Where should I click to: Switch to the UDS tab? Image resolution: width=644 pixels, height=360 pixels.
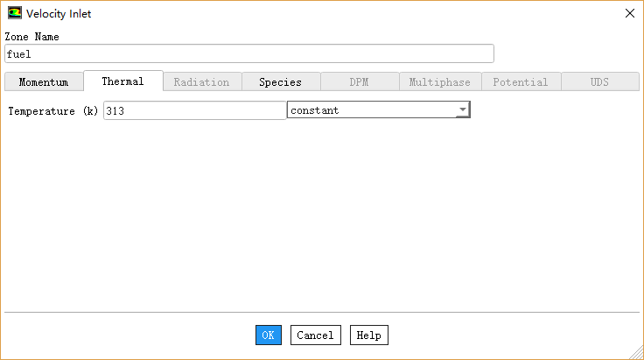pos(599,82)
